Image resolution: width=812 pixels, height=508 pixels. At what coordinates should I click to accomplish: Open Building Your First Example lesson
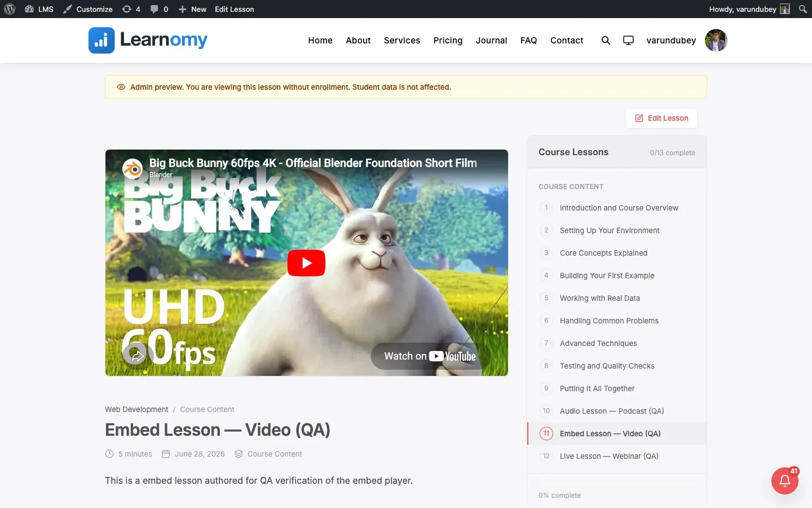coord(617,275)
